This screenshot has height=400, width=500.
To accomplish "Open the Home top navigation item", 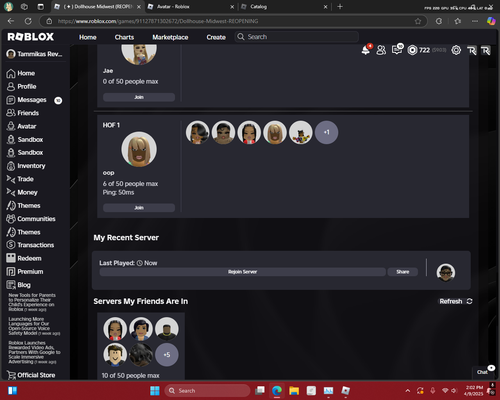I will pos(88,37).
